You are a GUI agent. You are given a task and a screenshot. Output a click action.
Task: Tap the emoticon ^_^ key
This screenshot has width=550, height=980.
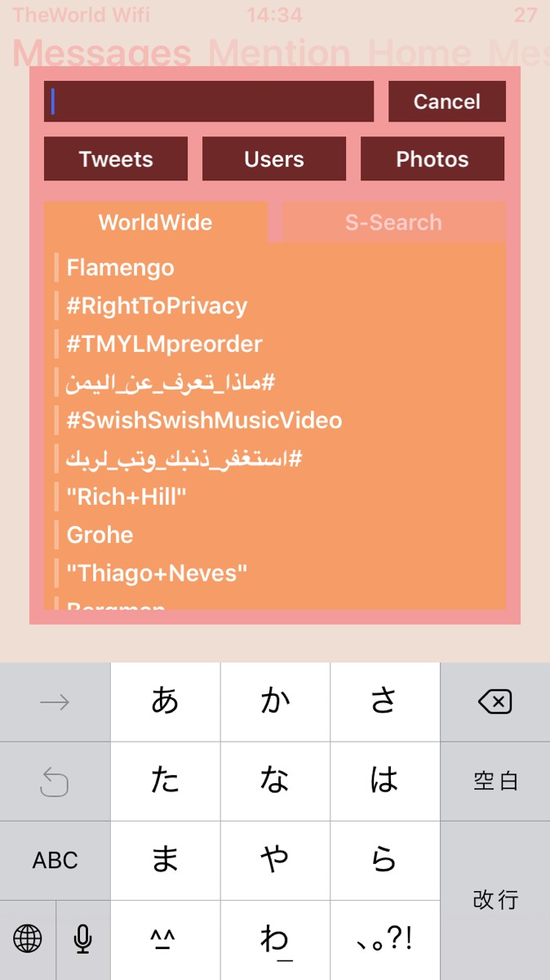tap(165, 939)
